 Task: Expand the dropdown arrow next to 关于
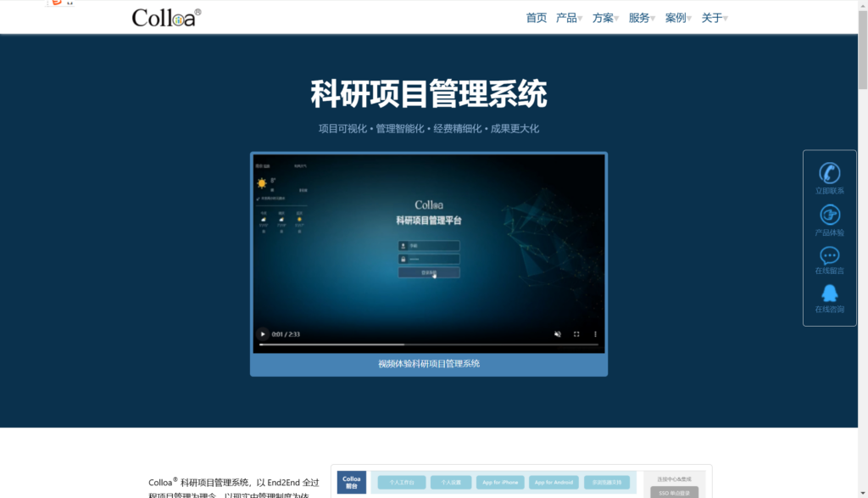726,19
